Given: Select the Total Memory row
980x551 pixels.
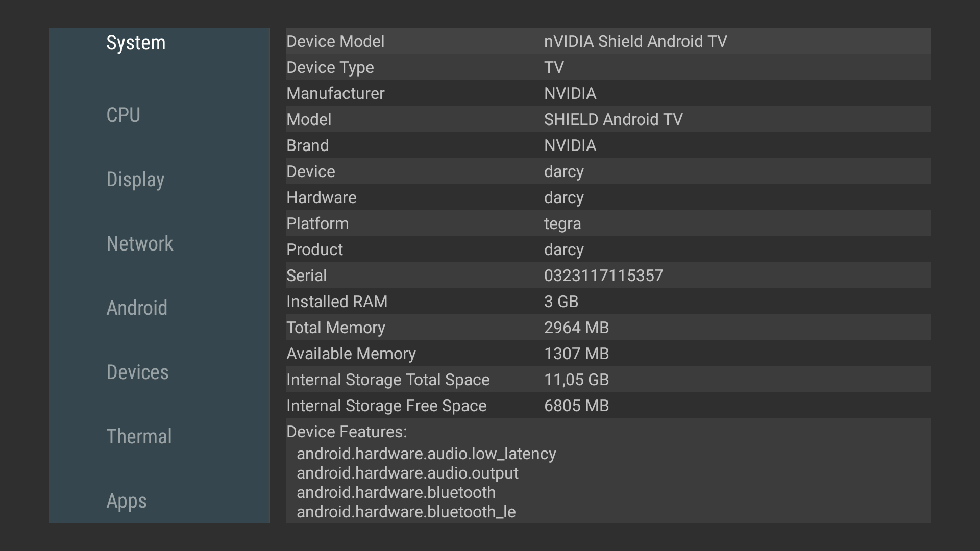Looking at the screenshot, I should (x=608, y=328).
